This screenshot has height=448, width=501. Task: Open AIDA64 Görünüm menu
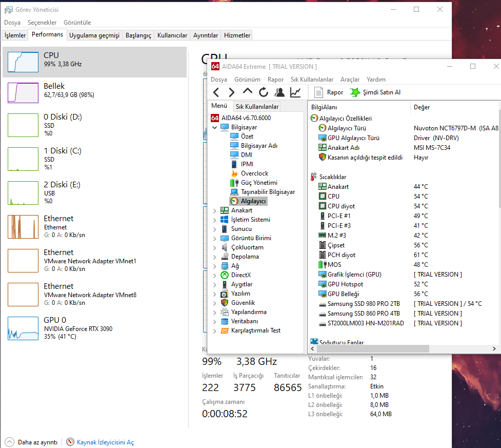pyautogui.click(x=247, y=80)
